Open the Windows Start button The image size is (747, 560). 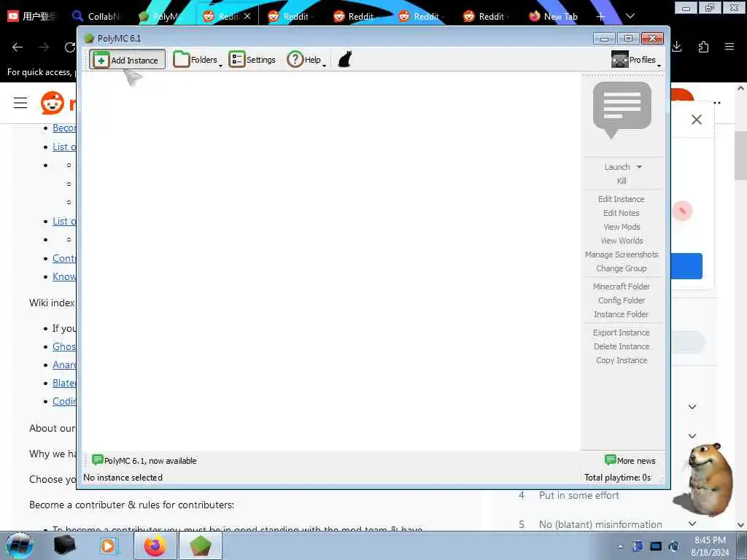coord(19,545)
